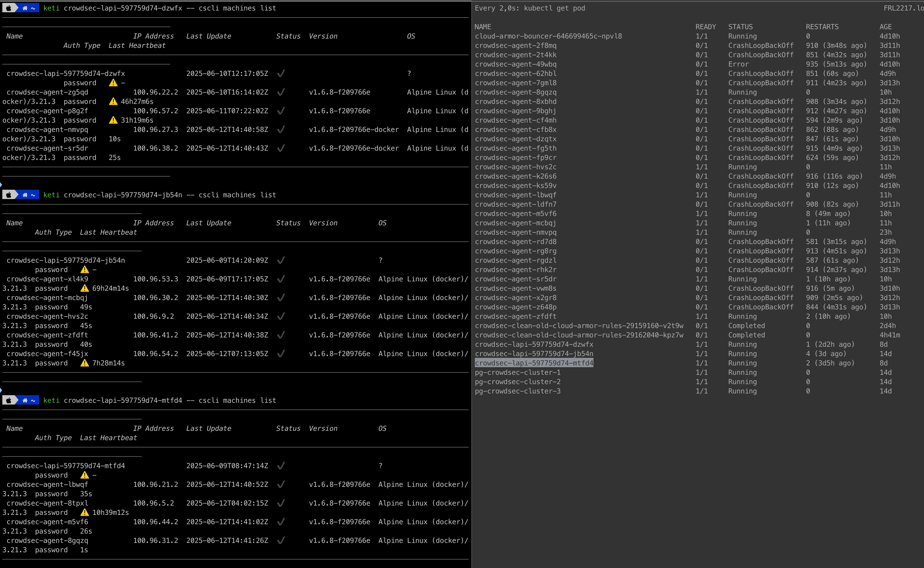924x568 pixels.
Task: Click the status checkmark in the crowdsec-agent-lbwqf machines row
Action: coord(281,484)
